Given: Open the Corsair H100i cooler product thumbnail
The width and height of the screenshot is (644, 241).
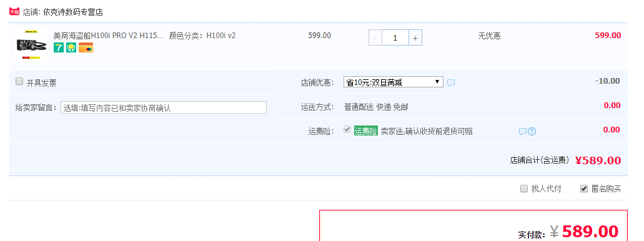Looking at the screenshot, I should coord(31,45).
